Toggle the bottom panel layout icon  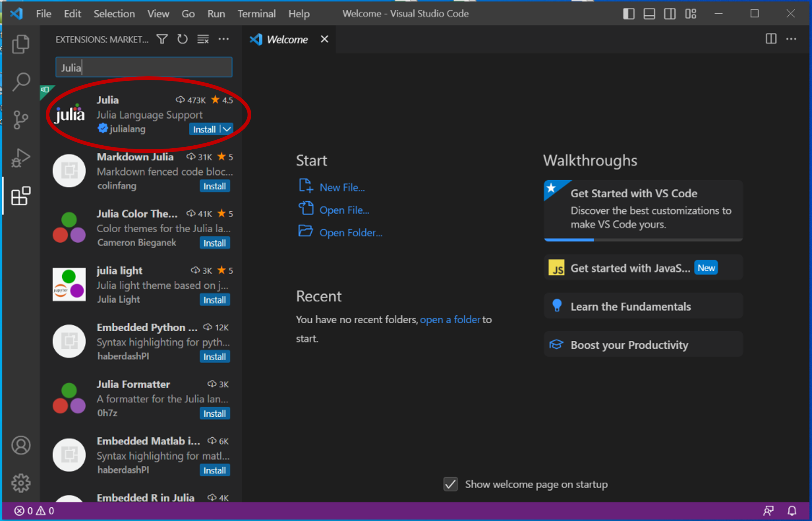[x=649, y=14]
